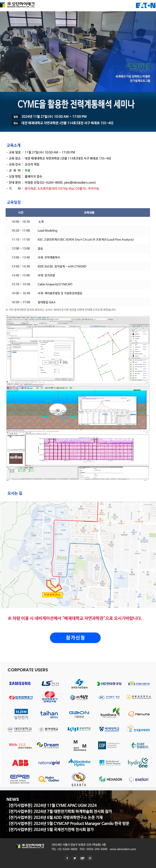Click the 시간 schedule table header
This screenshot has height=868, width=156.
point(21,213)
